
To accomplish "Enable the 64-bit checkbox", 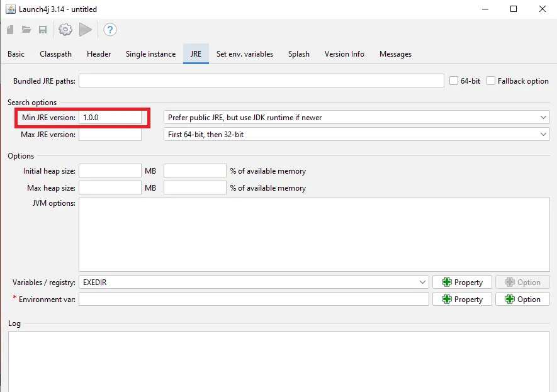I will 454,81.
